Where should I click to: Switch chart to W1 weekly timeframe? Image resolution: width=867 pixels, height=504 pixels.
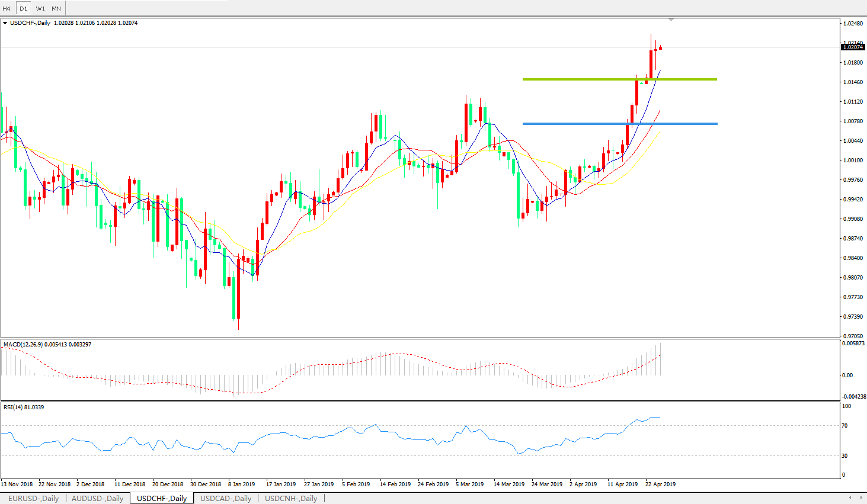pyautogui.click(x=40, y=8)
